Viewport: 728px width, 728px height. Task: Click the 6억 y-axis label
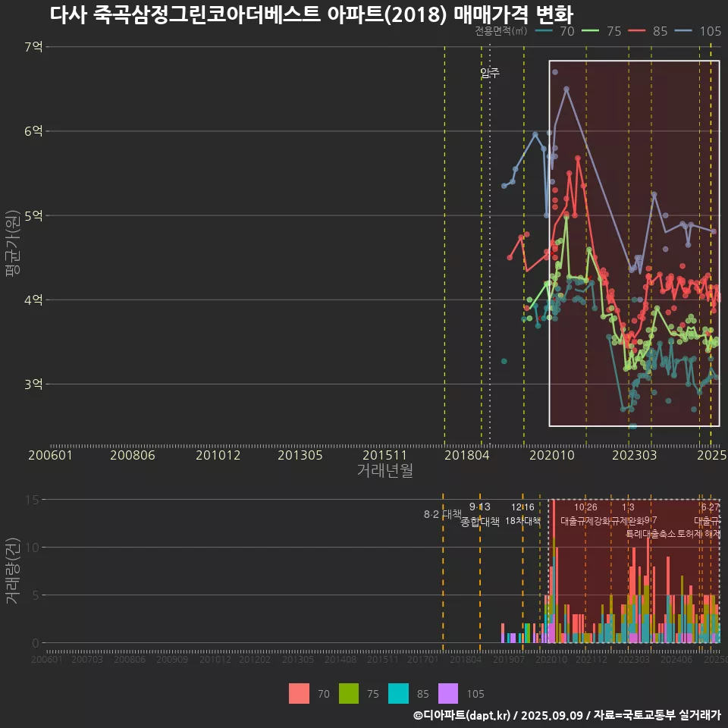[33, 131]
